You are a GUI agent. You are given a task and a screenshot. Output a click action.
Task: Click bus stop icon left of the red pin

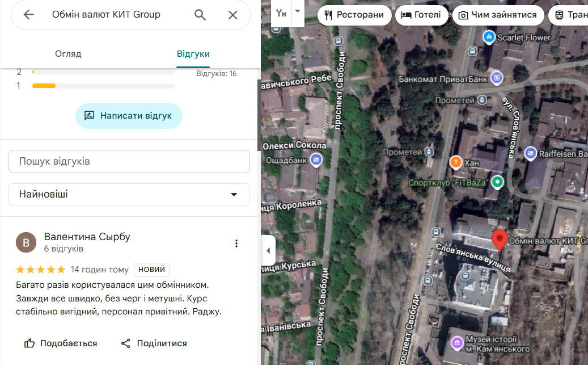[435, 232]
